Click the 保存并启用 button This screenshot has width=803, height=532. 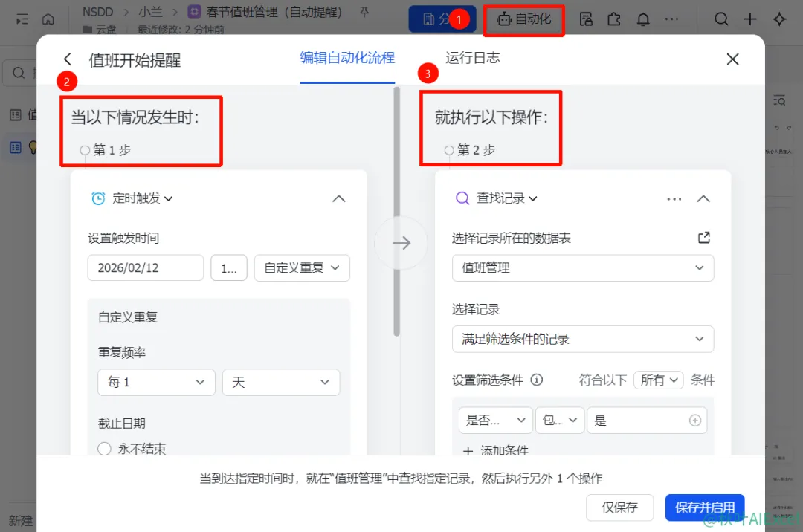[705, 507]
